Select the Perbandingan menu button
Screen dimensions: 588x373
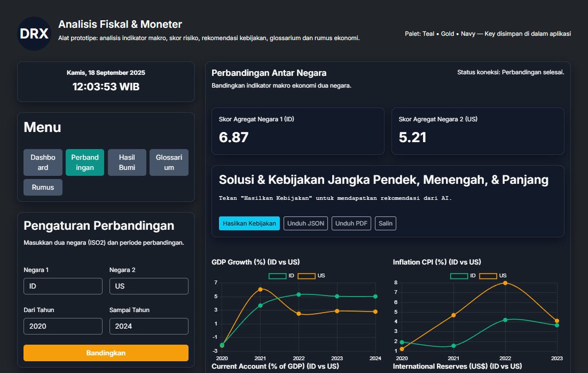[x=85, y=162]
